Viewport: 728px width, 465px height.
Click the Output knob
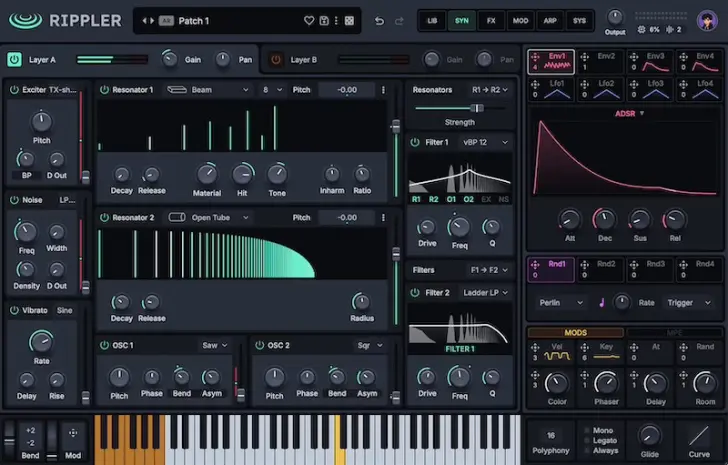click(615, 17)
